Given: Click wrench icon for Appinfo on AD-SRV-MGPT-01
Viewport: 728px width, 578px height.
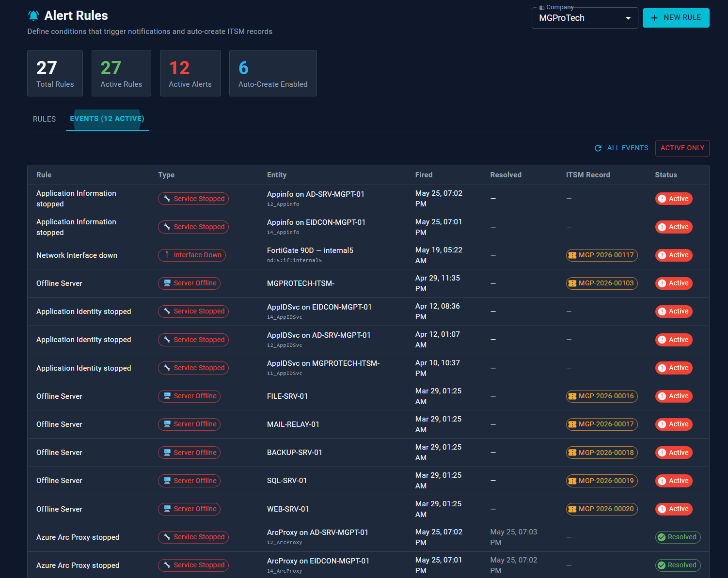Looking at the screenshot, I should point(167,199).
